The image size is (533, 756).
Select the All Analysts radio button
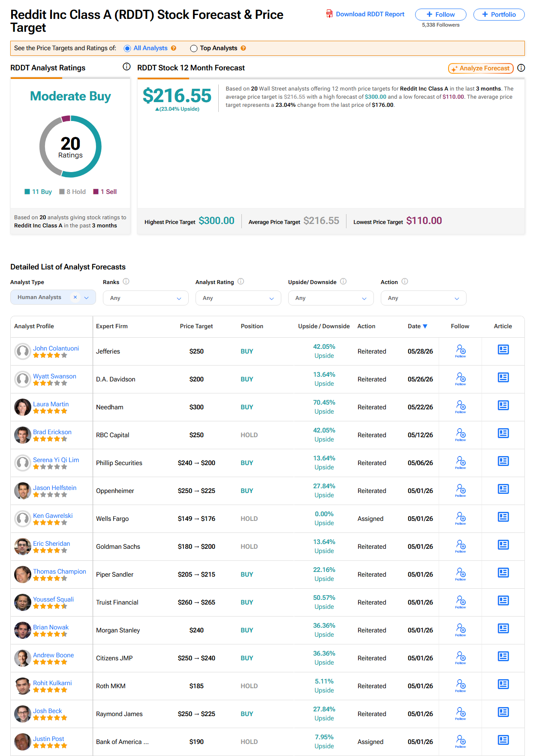[x=127, y=48]
